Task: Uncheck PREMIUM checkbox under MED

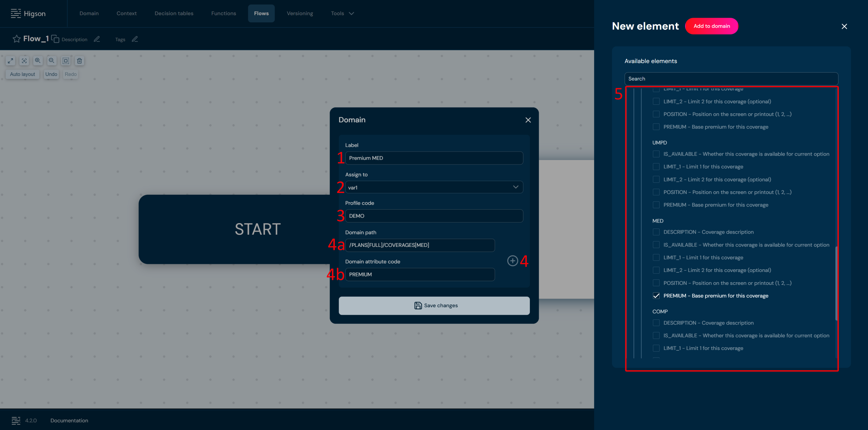Action: (656, 296)
